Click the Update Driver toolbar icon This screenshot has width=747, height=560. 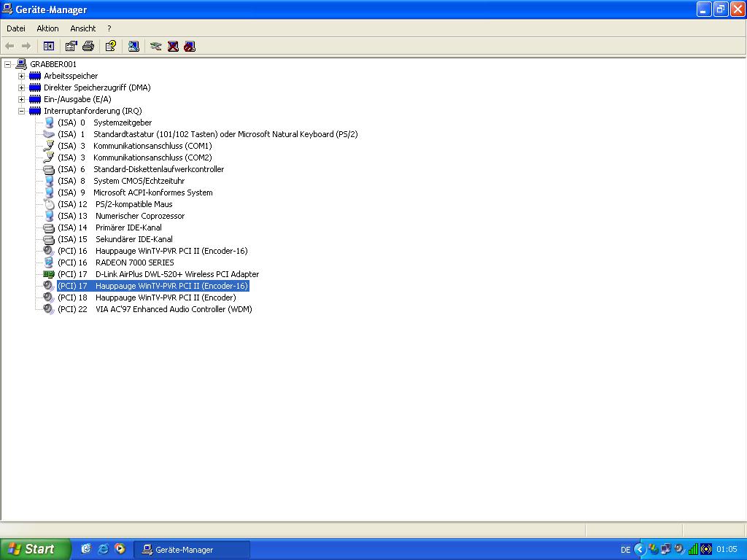coord(156,46)
